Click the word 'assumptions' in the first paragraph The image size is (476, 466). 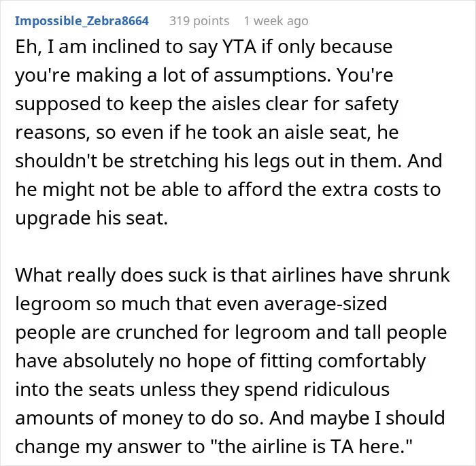272,76
